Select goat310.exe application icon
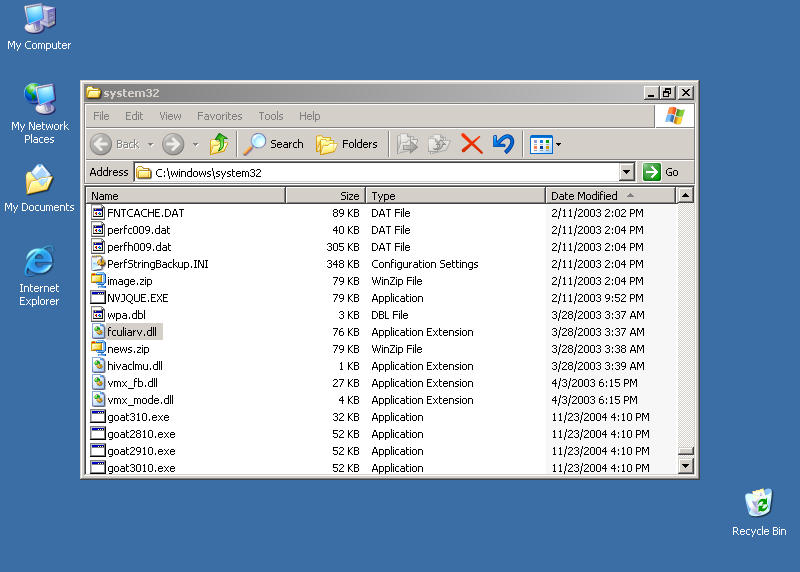The width and height of the screenshot is (800, 572). coord(98,416)
